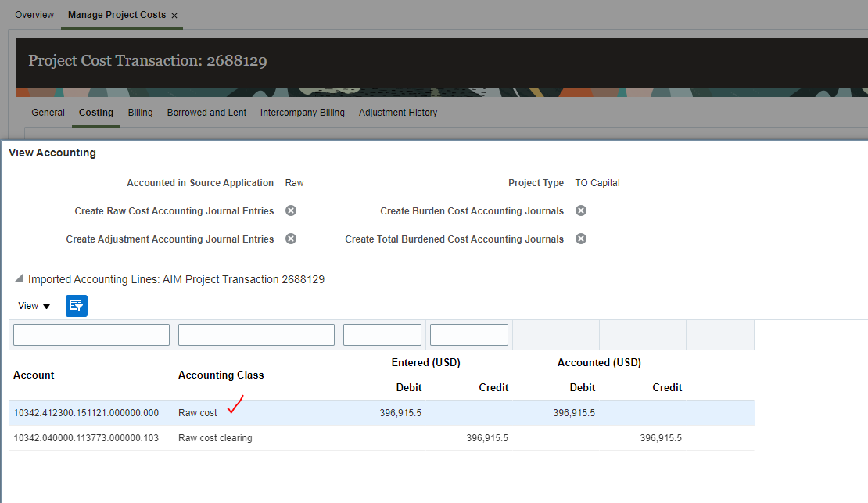Switch to the Billing tab
868x503 pixels.
coord(140,113)
